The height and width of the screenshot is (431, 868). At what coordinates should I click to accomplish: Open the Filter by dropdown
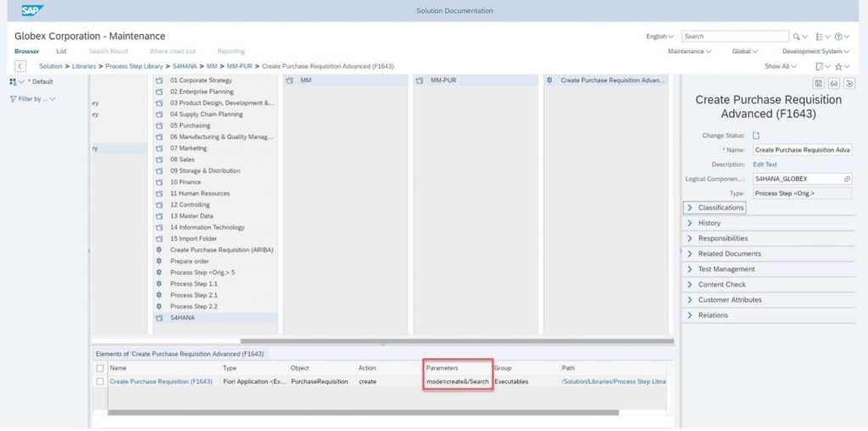(x=33, y=99)
